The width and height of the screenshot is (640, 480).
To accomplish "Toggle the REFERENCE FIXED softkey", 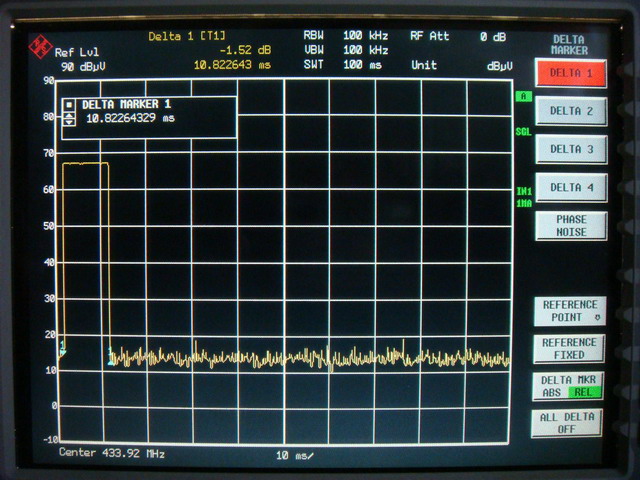I will point(569,349).
